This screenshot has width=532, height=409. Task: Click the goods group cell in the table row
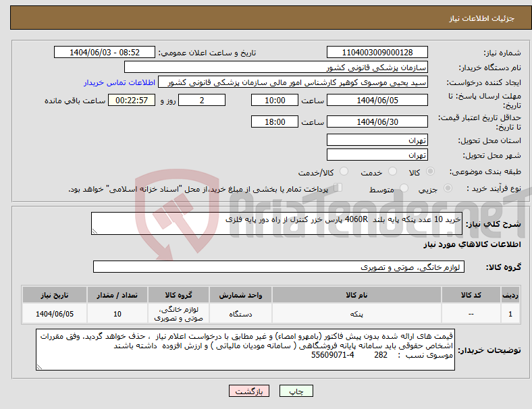pyautogui.click(x=178, y=314)
